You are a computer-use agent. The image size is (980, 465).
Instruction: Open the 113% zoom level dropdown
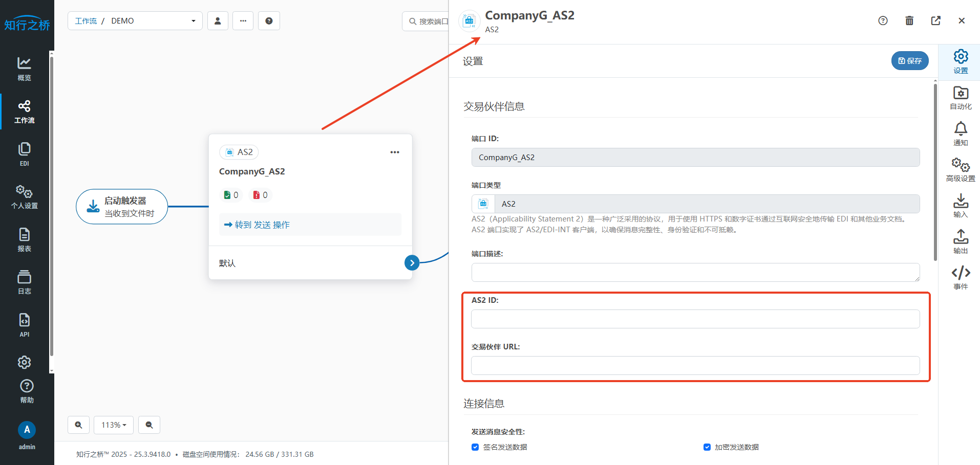113,425
